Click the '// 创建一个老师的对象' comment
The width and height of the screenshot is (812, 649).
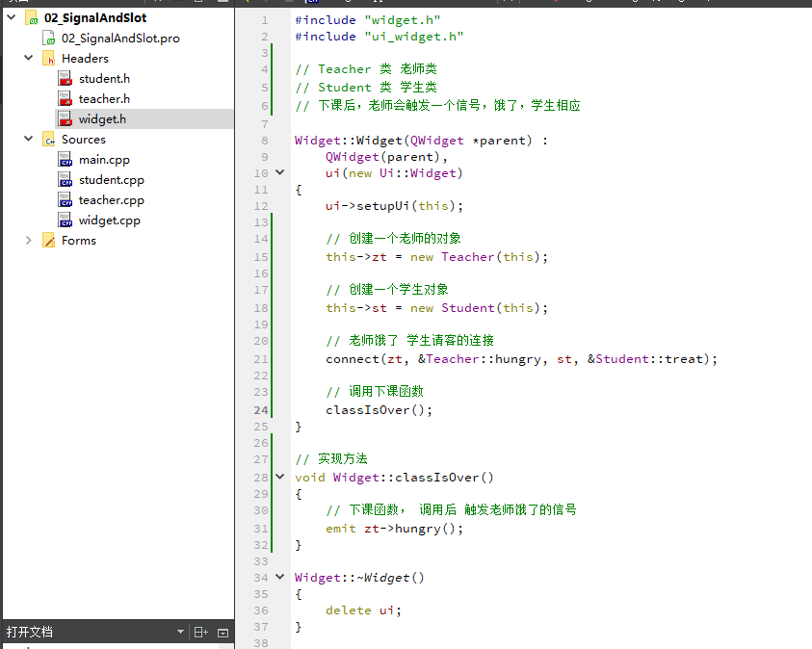pos(394,239)
